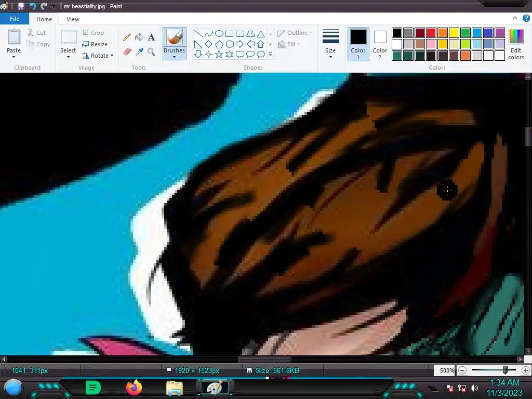Screen dimensions: 532x399
Task: Choose the Rounded rectangular callout shape
Action: point(240,54)
